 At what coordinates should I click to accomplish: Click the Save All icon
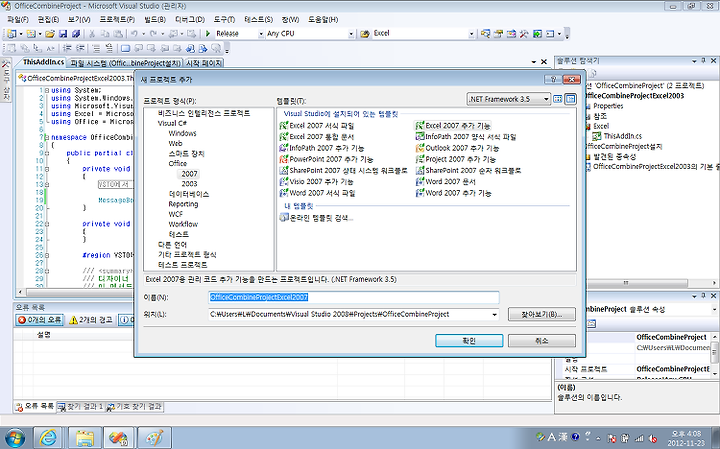click(x=76, y=34)
